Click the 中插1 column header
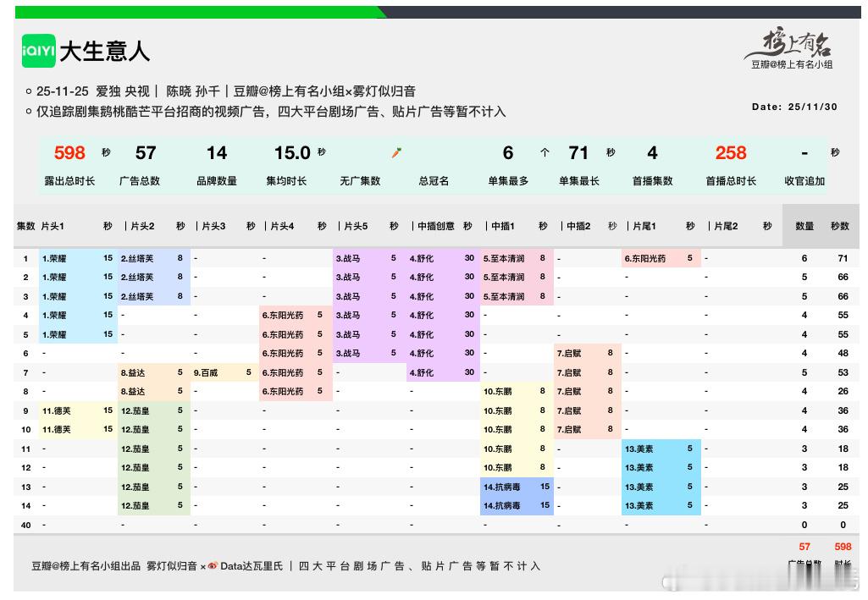 tap(503, 226)
